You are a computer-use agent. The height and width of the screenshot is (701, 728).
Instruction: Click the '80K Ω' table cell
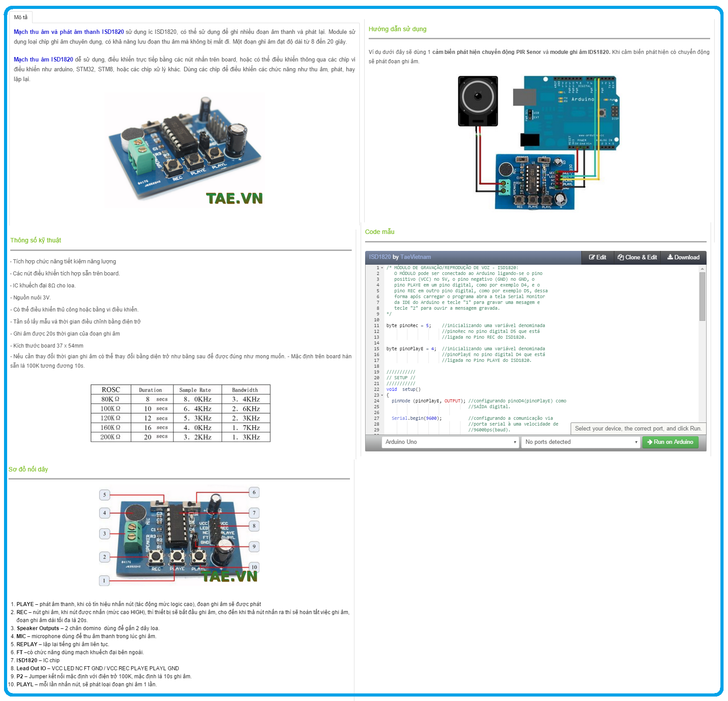111,399
